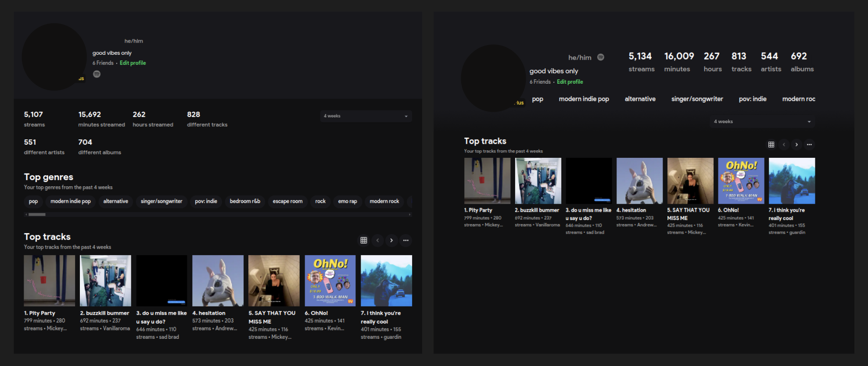Open the 4 weeks dropdown in left panel

pyautogui.click(x=366, y=116)
